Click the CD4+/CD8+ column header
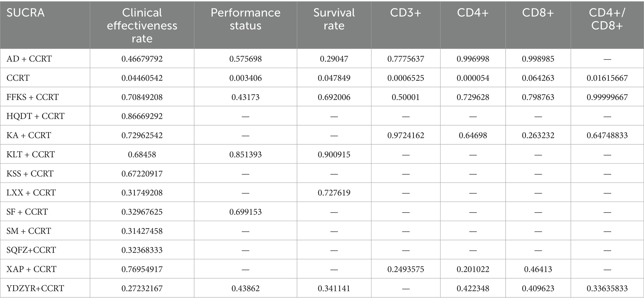 [607, 19]
